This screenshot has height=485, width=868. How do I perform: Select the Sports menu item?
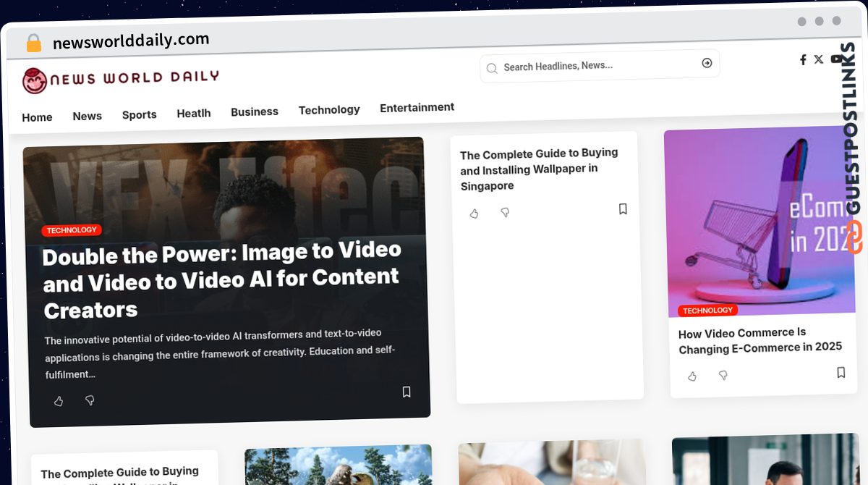[x=140, y=114]
